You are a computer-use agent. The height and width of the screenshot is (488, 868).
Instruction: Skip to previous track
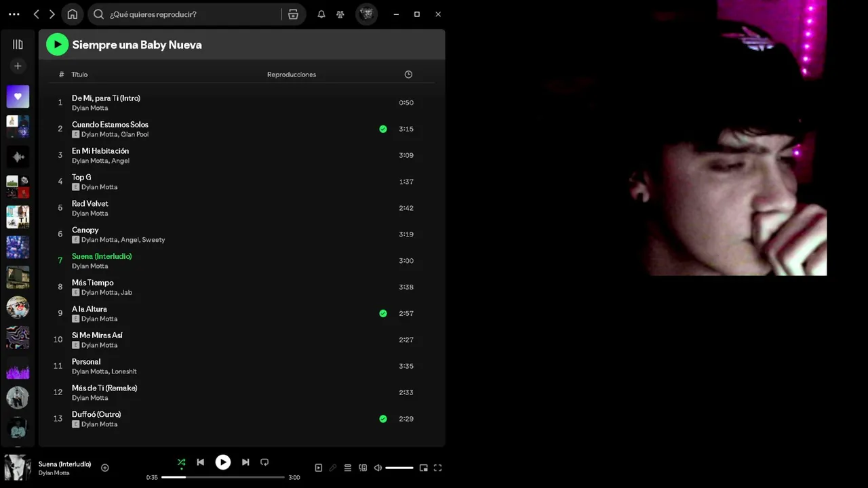tap(200, 462)
